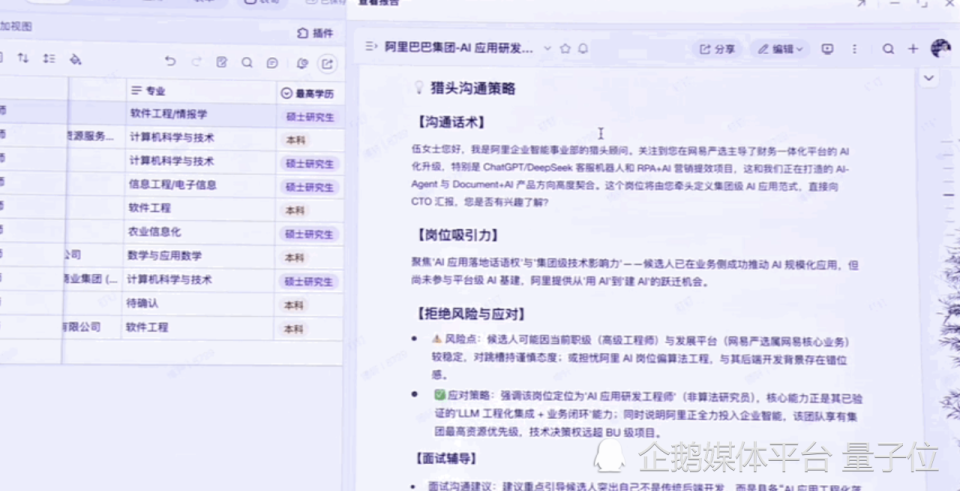
Task: Start presentation mode icon in document header
Action: pos(828,49)
